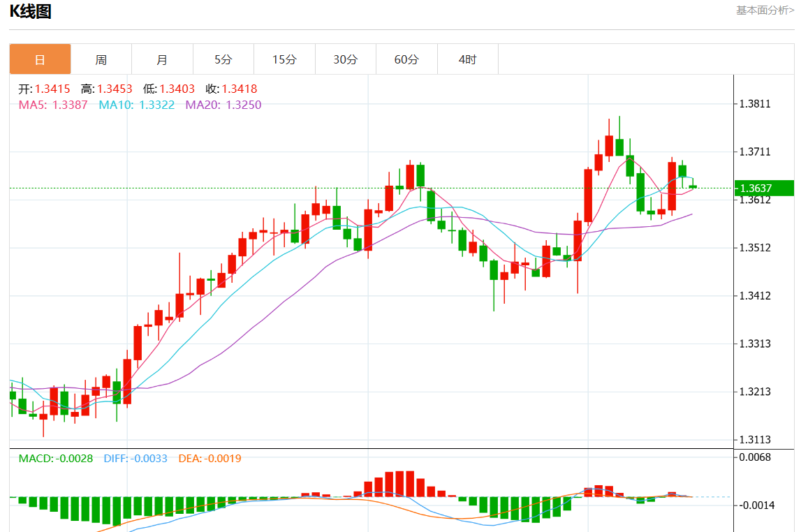808x532 pixels.
Task: Click the green 1.3637 current price tag
Action: [x=764, y=188]
